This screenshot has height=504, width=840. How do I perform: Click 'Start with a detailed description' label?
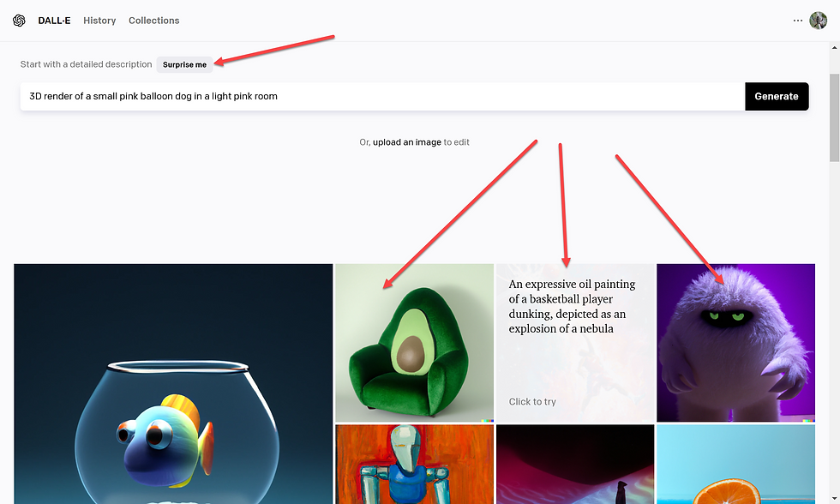[x=87, y=64]
